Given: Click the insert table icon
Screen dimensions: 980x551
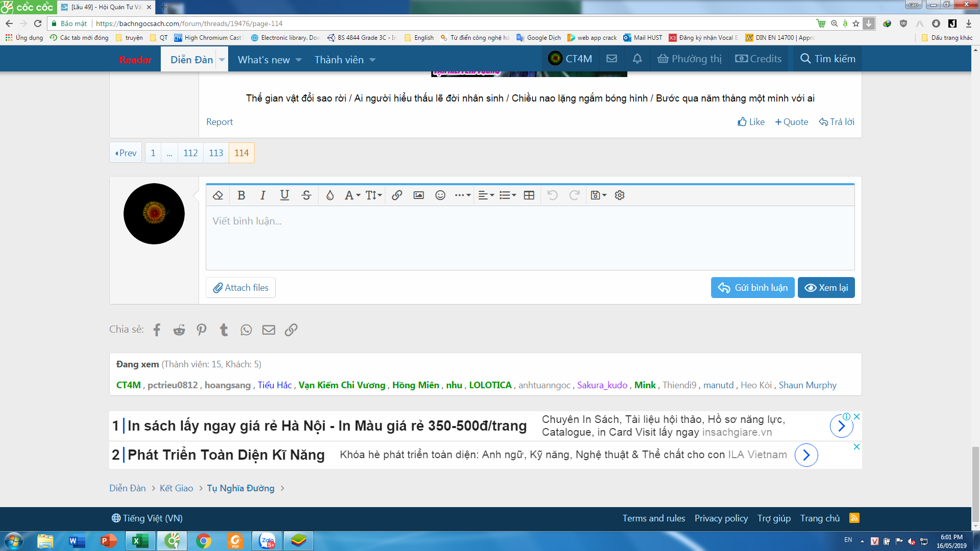Looking at the screenshot, I should click(529, 195).
